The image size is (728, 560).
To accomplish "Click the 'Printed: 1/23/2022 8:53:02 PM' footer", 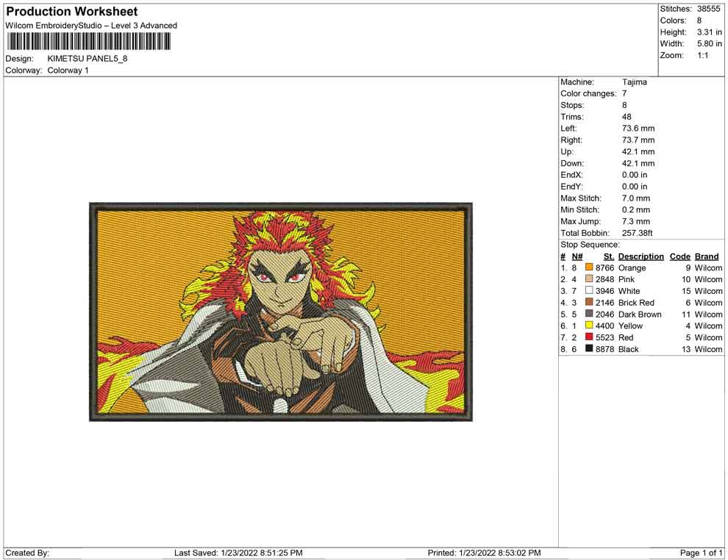I will [x=485, y=553].
